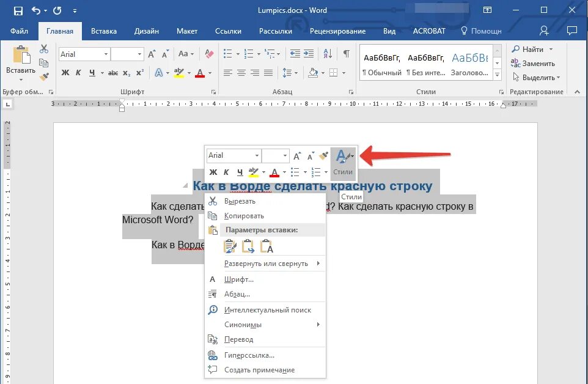Viewport: 588px width, 384px height.
Task: Toggle bold Ж in ribbon
Action: tap(65, 73)
